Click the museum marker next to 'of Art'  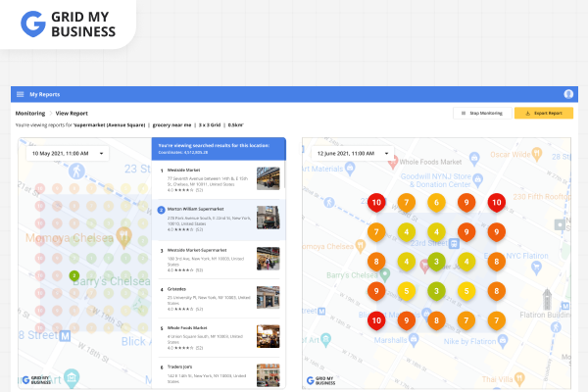tap(326, 340)
